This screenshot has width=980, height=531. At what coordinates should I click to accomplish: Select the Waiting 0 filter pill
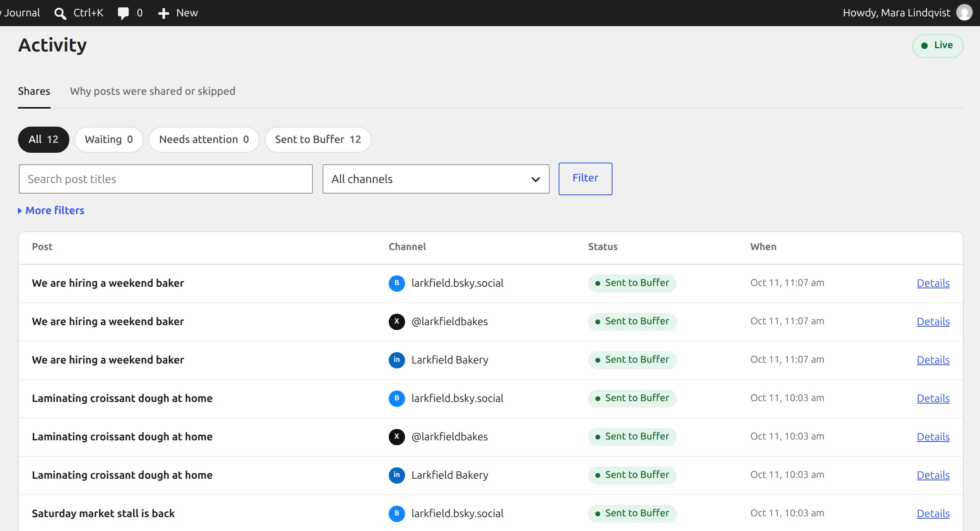109,140
